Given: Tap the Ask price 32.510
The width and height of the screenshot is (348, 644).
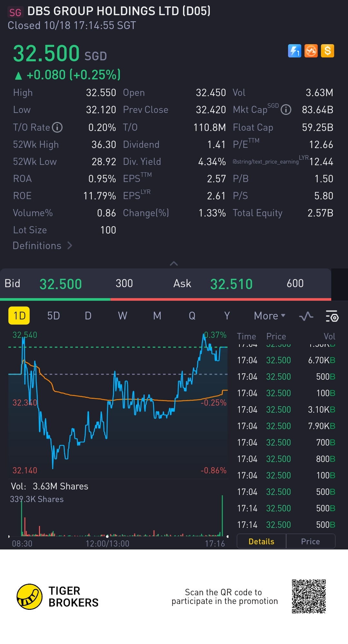Looking at the screenshot, I should (x=231, y=284).
